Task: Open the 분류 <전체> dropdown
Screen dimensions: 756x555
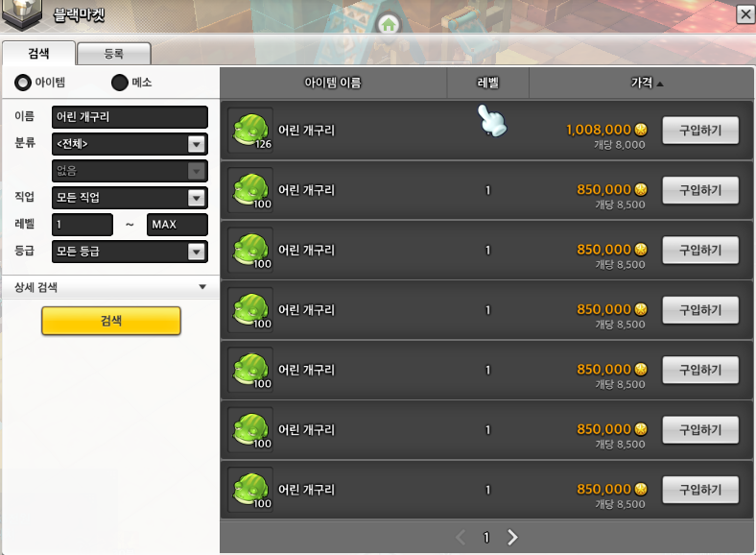Action: click(x=130, y=144)
